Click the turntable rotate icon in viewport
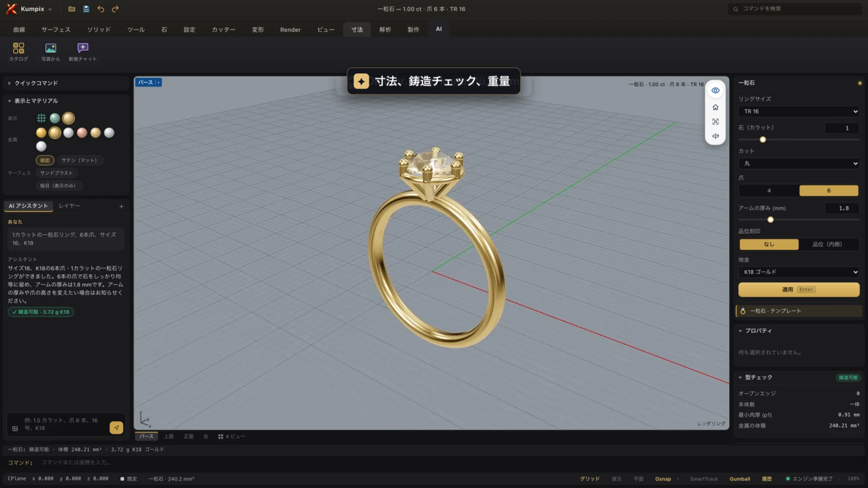 pos(715,136)
